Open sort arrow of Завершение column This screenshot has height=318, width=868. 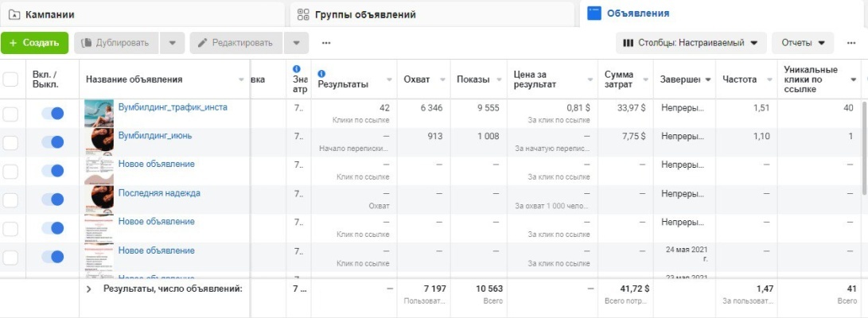(707, 79)
